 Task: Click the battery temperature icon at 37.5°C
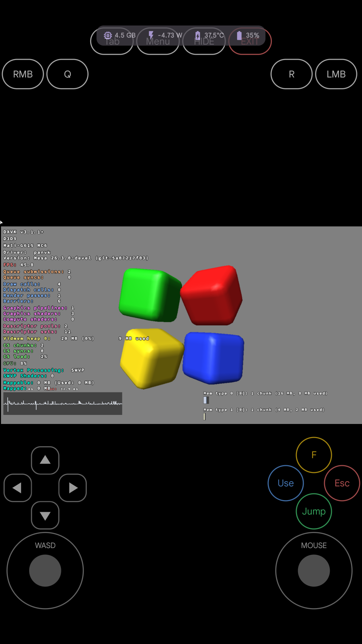click(198, 35)
